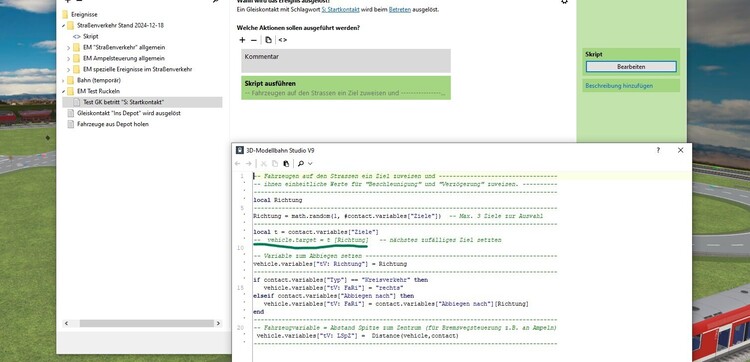Click the document icon of Fahrzeuge aus Depot holen
Image resolution: width=750 pixels, height=362 pixels.
click(x=70, y=124)
